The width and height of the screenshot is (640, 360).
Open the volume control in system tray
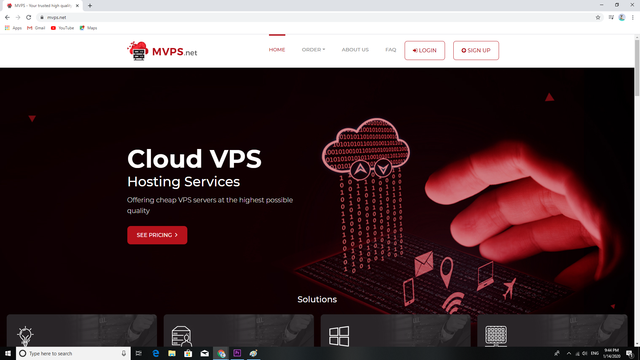(x=585, y=353)
